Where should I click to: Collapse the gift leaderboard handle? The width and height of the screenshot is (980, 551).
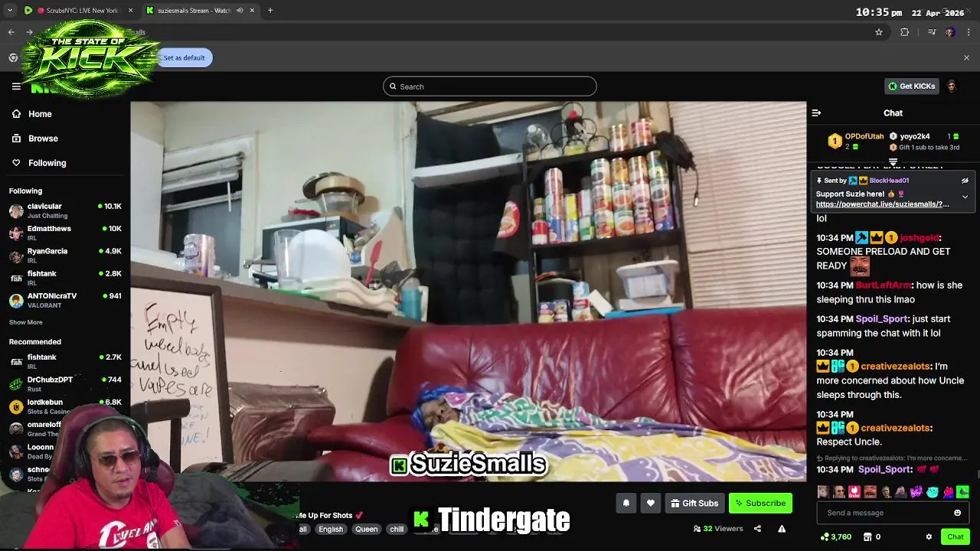click(893, 161)
